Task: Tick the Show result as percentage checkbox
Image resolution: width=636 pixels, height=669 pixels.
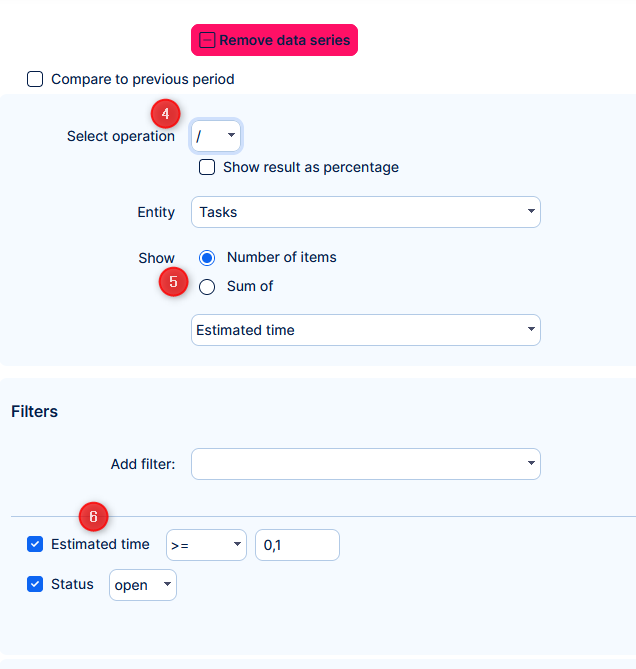Action: coord(207,167)
